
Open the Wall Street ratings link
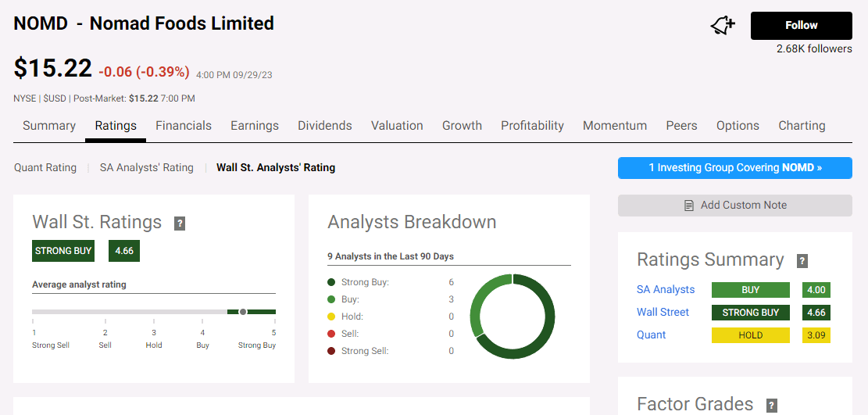click(663, 312)
